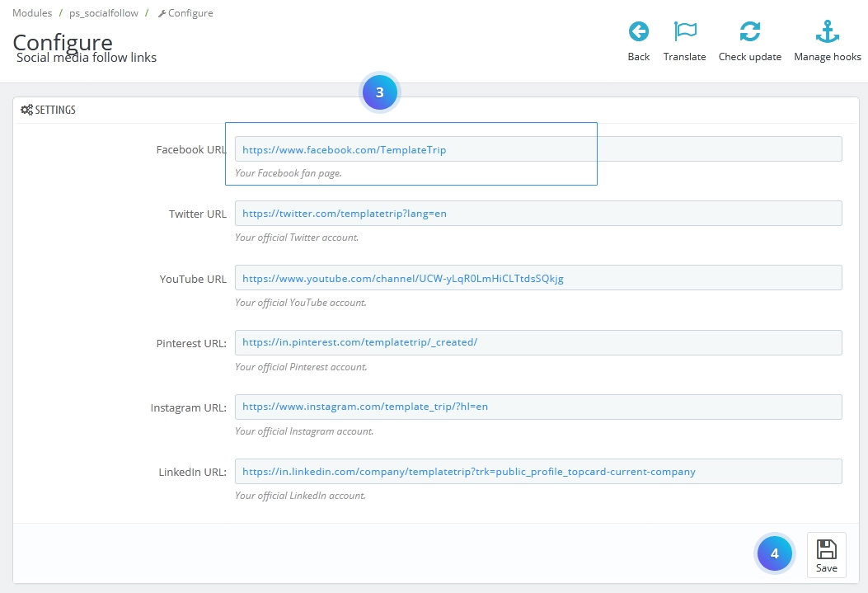Screen dimensions: 868x593
Task: Click 'Your official LinkedIn account.' hint
Action: [300, 496]
